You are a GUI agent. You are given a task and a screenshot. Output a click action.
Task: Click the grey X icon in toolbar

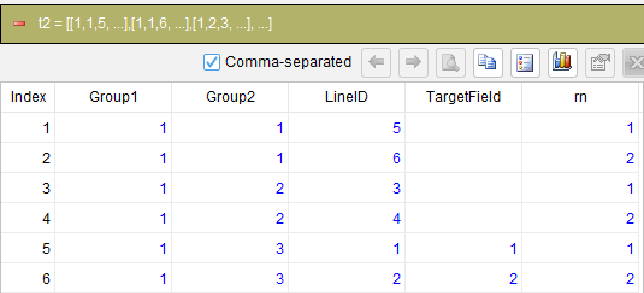click(634, 63)
